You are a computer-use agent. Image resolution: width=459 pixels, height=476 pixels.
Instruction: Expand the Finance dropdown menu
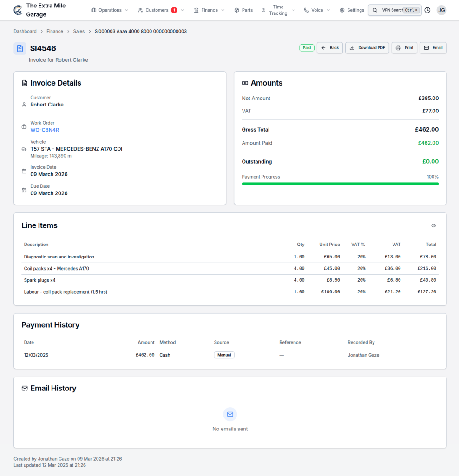coord(209,10)
